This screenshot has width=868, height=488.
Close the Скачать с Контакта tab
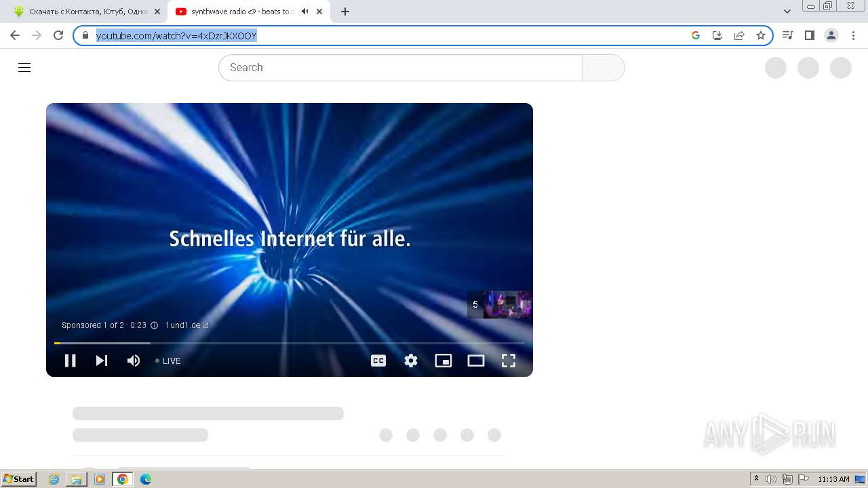157,12
